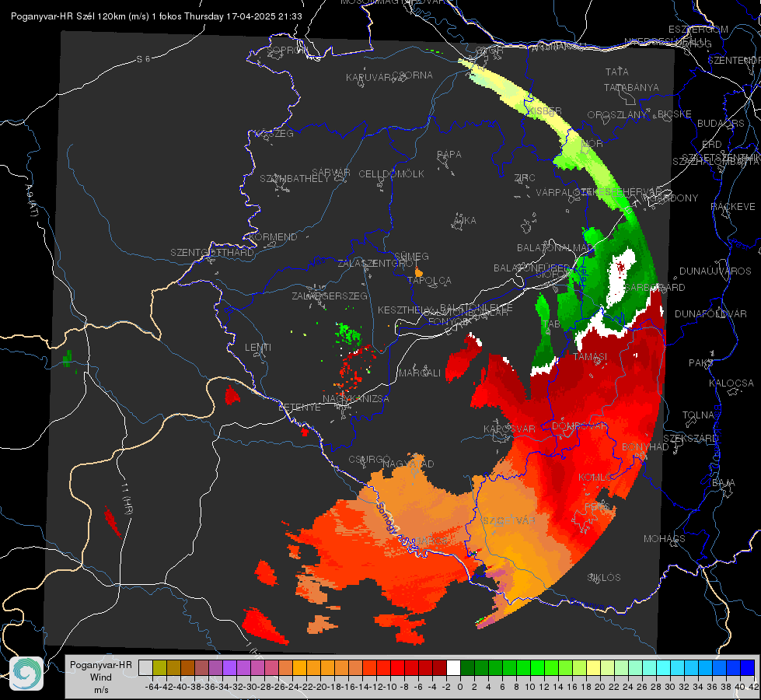Click the SZIGETVÁR label
Screen dimensions: 761x700
pos(509,521)
